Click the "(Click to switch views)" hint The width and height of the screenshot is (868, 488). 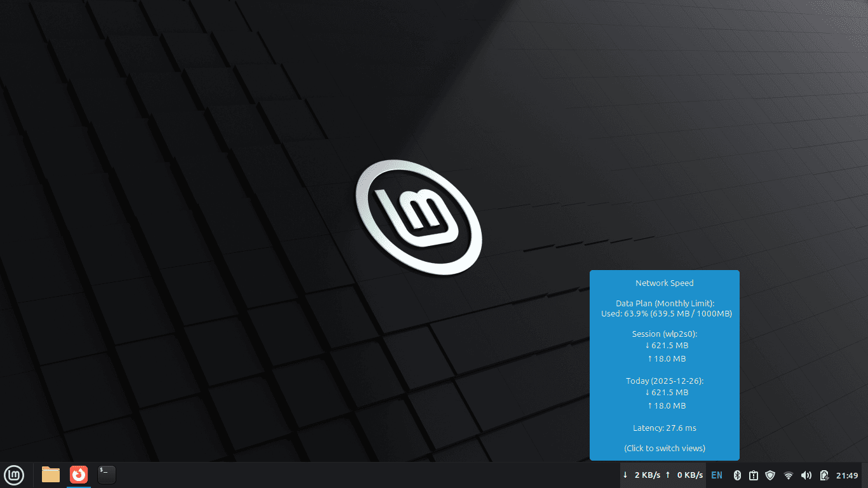pos(665,448)
